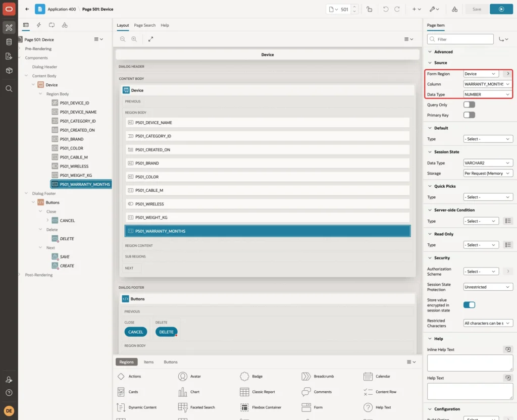Screen dimensions: 517x420
Task: Select P501_WIRELESS in the layout
Action: pos(268,204)
